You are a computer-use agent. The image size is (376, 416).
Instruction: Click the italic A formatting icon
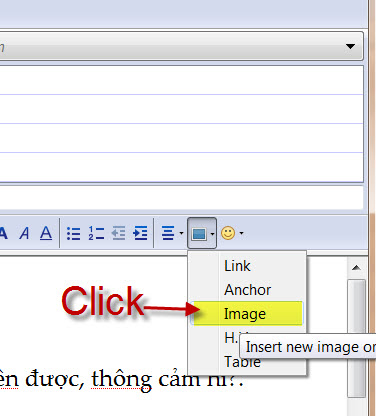(x=24, y=233)
